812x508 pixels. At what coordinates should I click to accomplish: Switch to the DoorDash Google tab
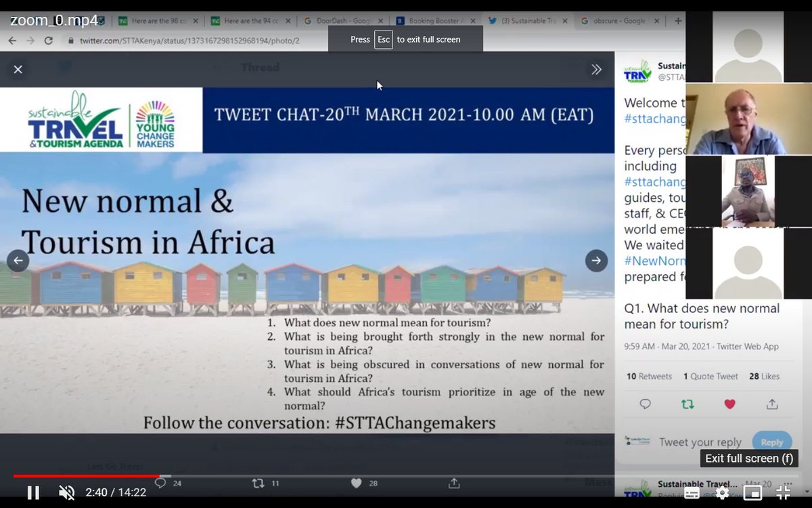click(x=344, y=20)
